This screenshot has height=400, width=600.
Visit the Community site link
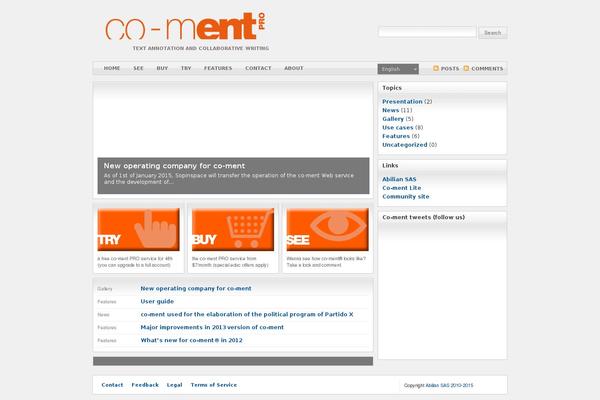[x=406, y=196]
